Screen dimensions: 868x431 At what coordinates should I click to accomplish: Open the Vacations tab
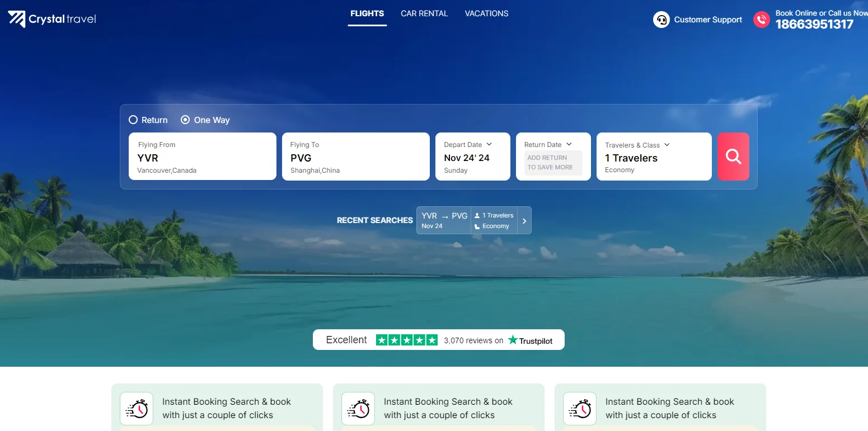coord(486,13)
